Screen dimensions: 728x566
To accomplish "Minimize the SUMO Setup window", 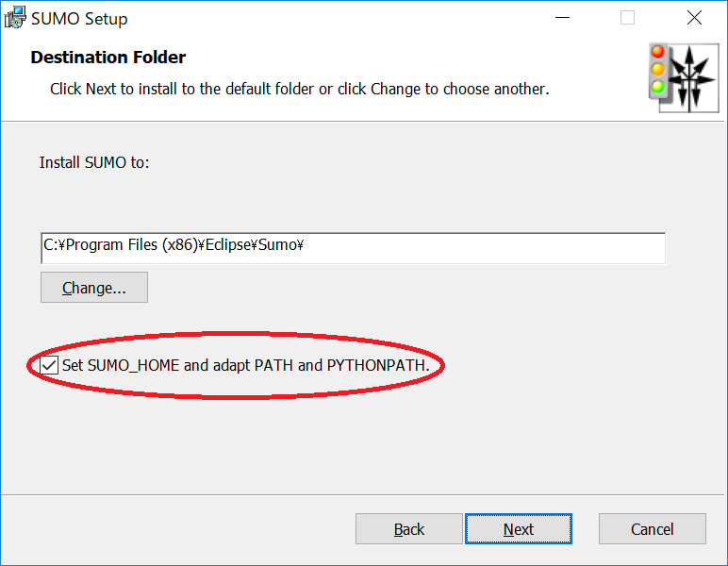I will coord(562,18).
